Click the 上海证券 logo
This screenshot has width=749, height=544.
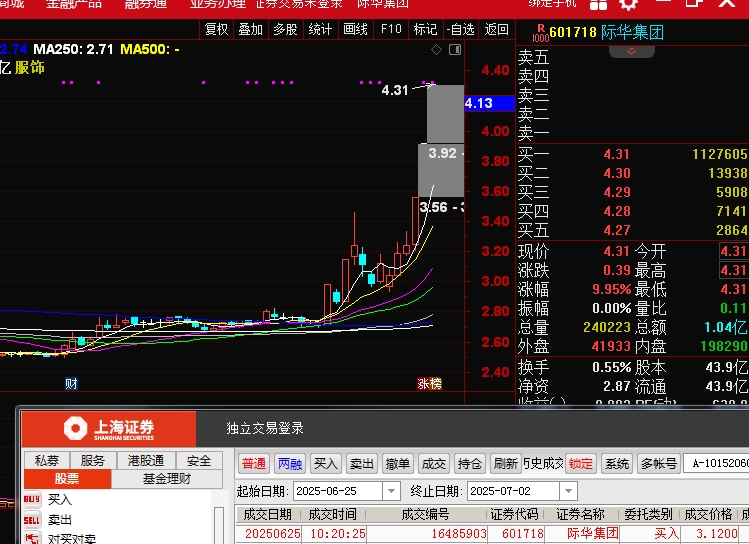[109, 428]
